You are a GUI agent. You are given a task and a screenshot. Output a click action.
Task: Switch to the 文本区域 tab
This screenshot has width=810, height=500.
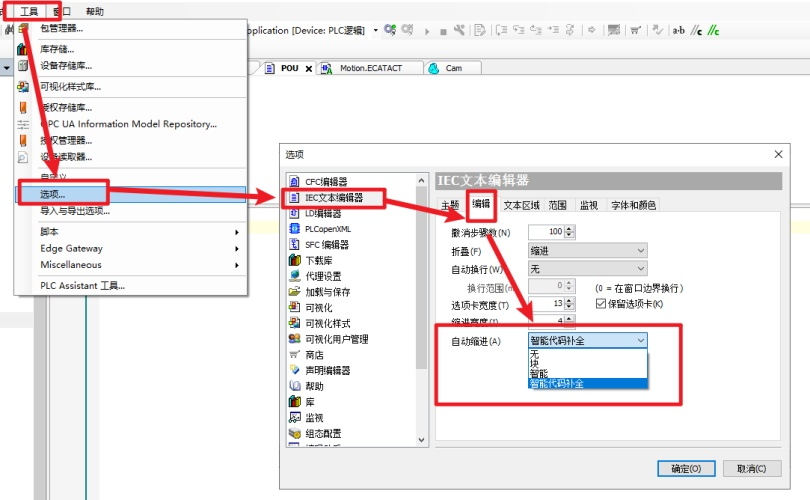pos(520,206)
